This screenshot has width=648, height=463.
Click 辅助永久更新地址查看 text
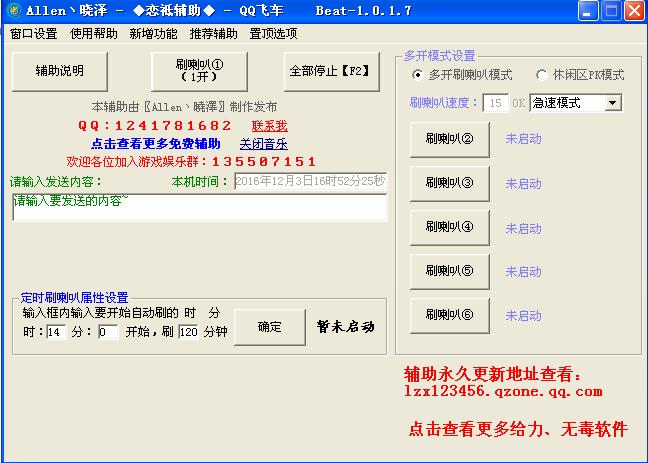tap(493, 374)
